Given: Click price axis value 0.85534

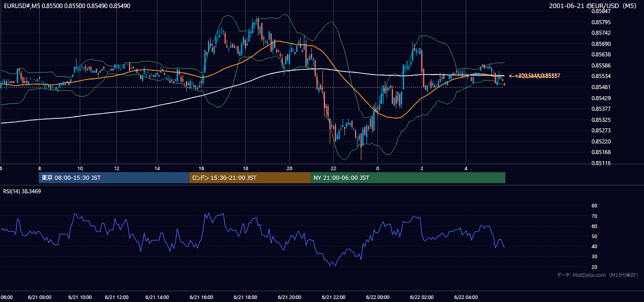Looking at the screenshot, I should tap(601, 76).
